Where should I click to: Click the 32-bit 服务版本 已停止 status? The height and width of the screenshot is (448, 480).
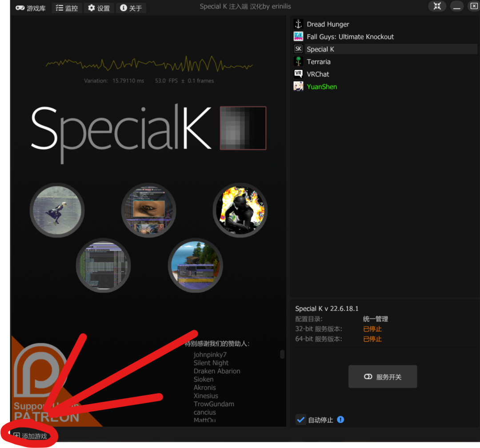pos(372,329)
